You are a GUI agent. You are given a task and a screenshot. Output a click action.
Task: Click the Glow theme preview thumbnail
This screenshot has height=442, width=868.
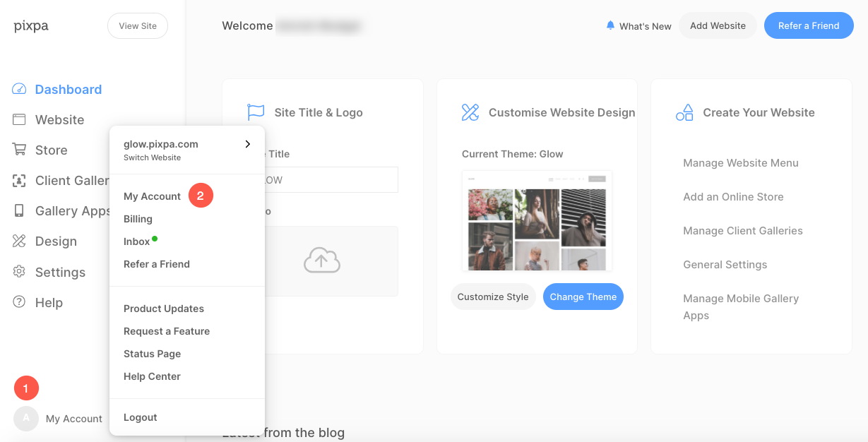pyautogui.click(x=537, y=220)
